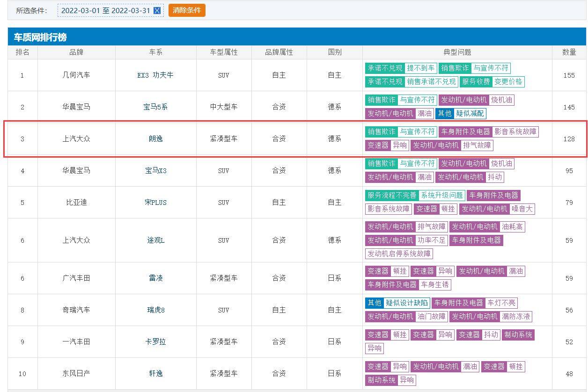Open the 雷凌 series link

point(155,278)
